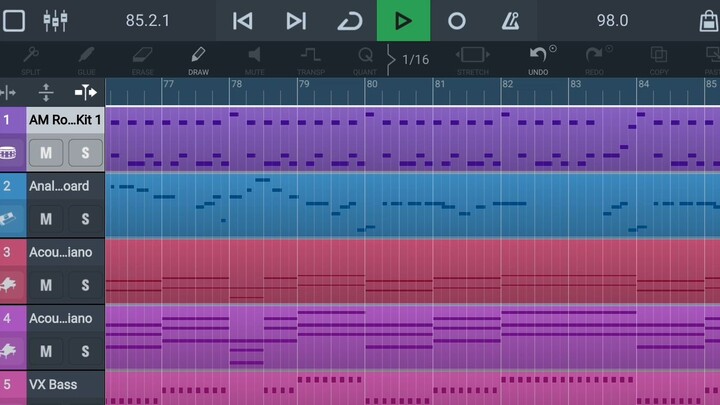This screenshot has height=405, width=720.
Task: Open the 1/16 quantize grid selector
Action: tap(415, 59)
